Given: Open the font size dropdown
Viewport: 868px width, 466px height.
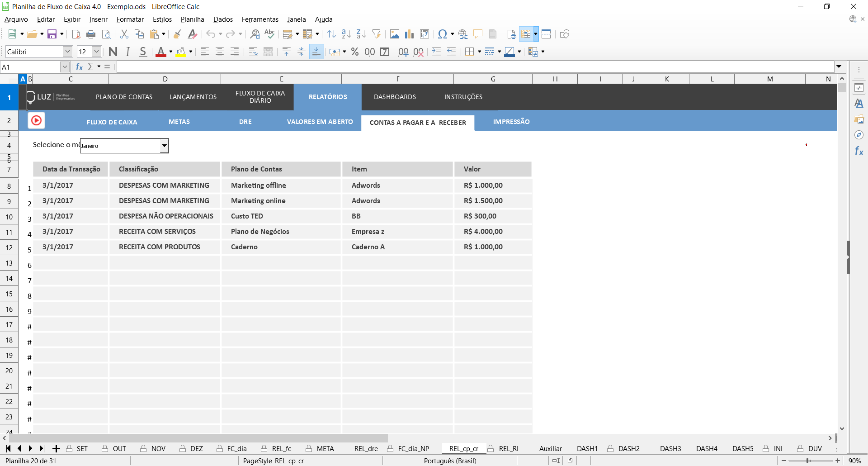Looking at the screenshot, I should coord(96,52).
